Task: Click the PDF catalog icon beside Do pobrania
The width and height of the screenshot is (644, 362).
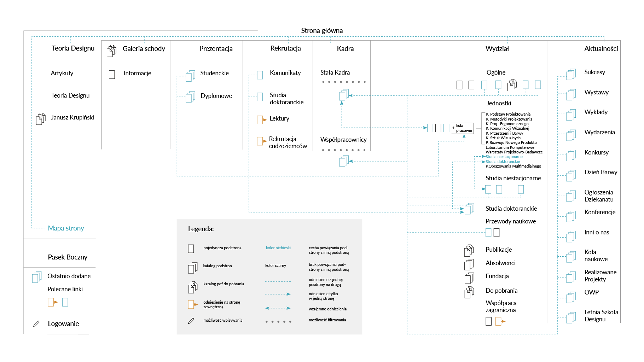Action: pos(469,292)
